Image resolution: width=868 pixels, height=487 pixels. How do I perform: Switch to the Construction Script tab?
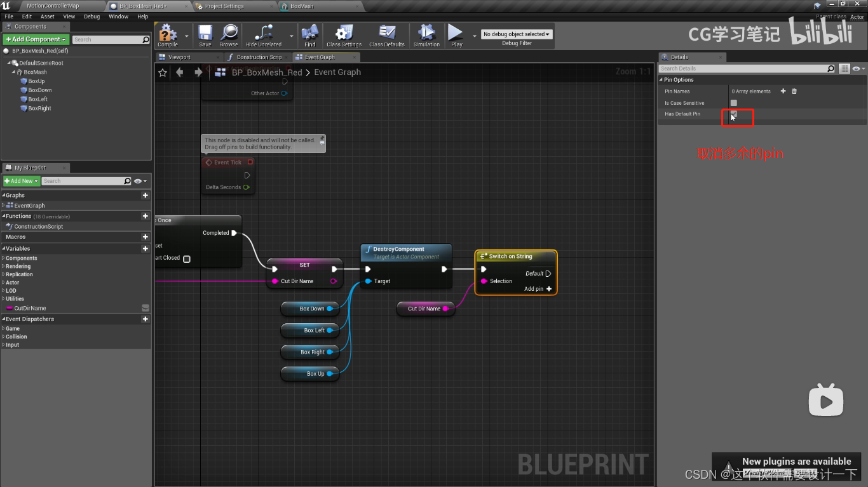pyautogui.click(x=259, y=57)
